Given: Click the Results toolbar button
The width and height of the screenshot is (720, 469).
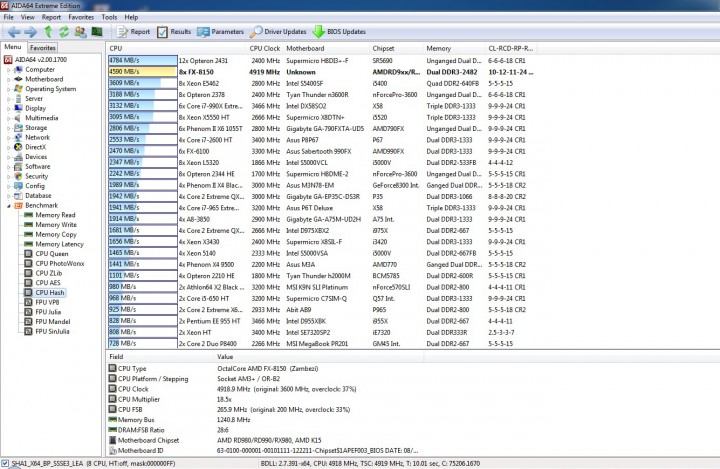Looking at the screenshot, I should tap(174, 32).
